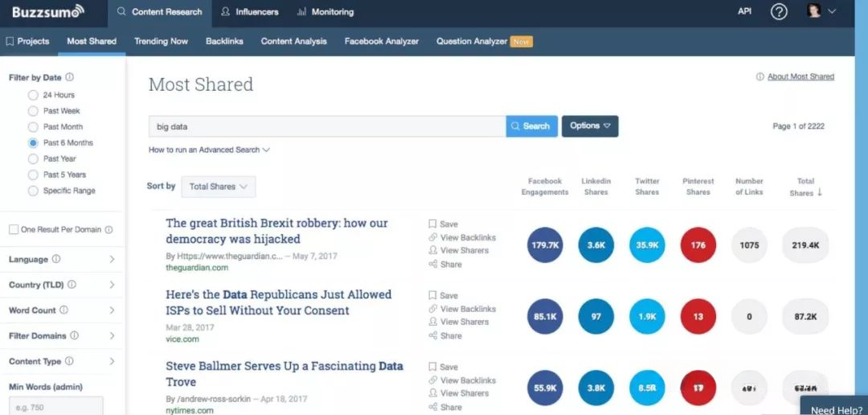868x415 pixels.
Task: Click the Country (TLD) info icon
Action: click(x=72, y=284)
